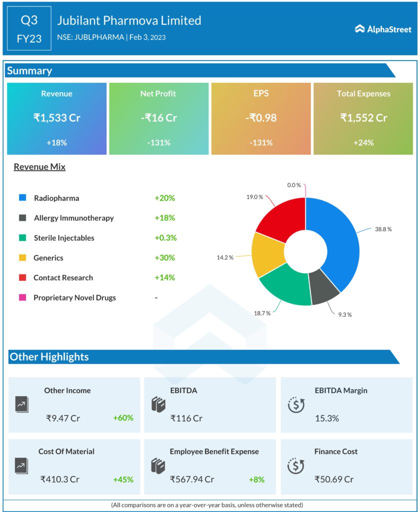Viewport: 420px width, 512px height.
Task: Click the blue Radiopharma legend swatch
Action: click(x=22, y=198)
